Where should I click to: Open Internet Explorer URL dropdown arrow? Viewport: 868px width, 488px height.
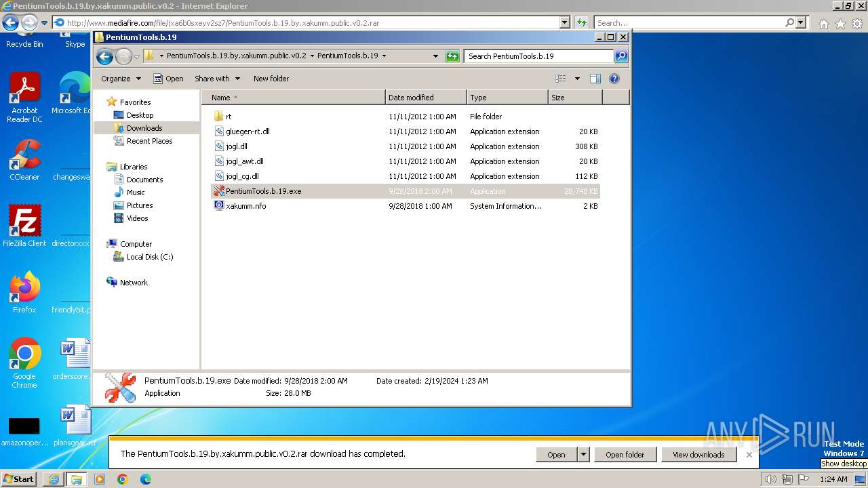click(564, 22)
